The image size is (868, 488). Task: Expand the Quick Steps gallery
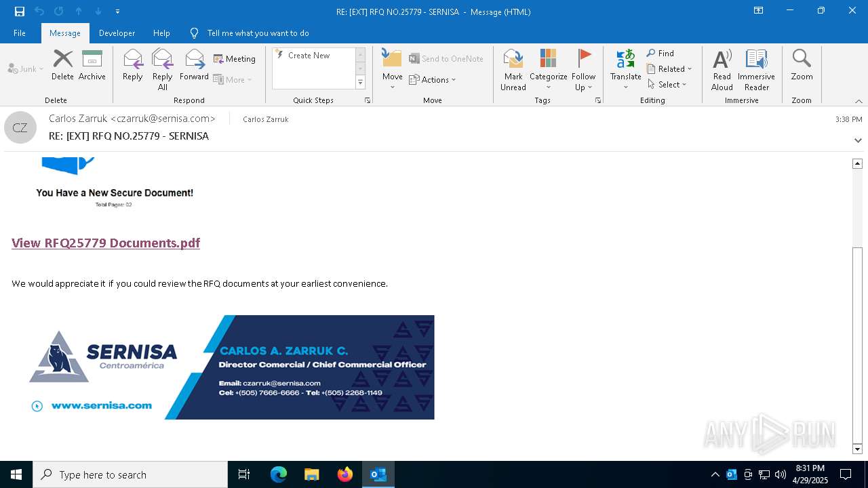click(360, 83)
